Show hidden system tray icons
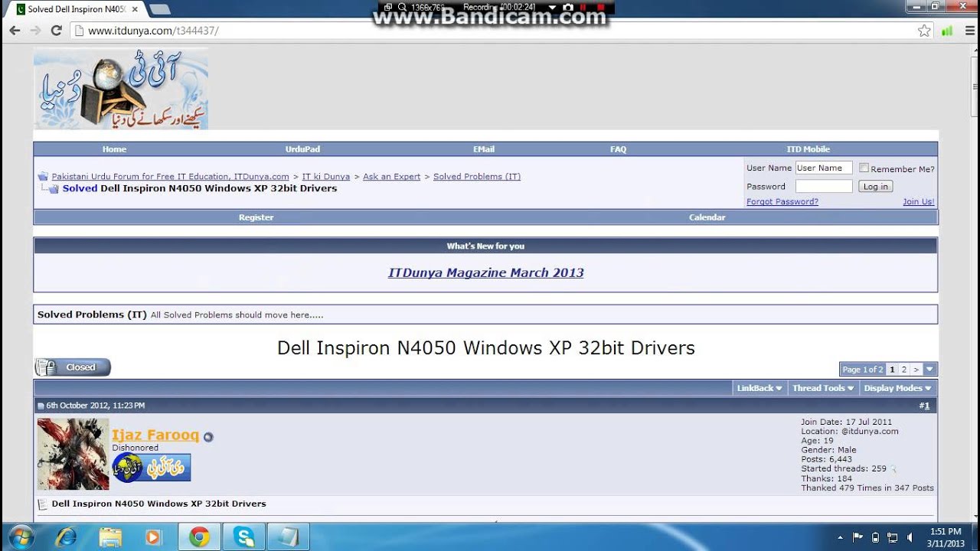Image resolution: width=980 pixels, height=551 pixels. [840, 537]
